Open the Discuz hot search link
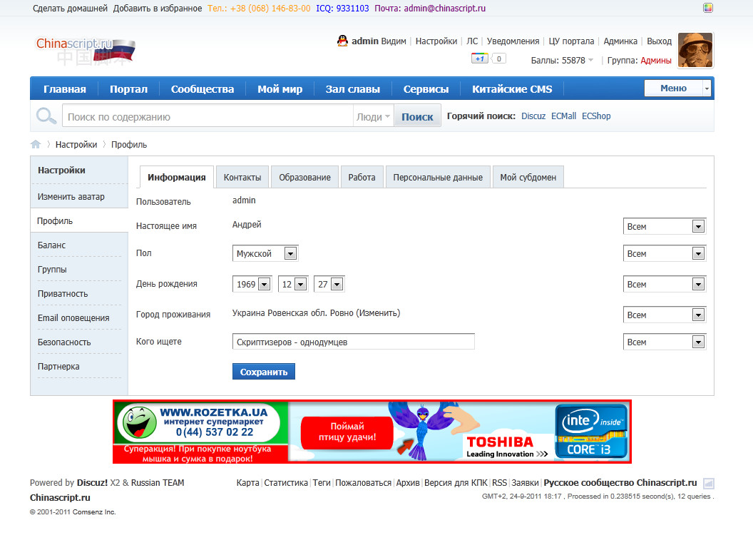 click(533, 116)
